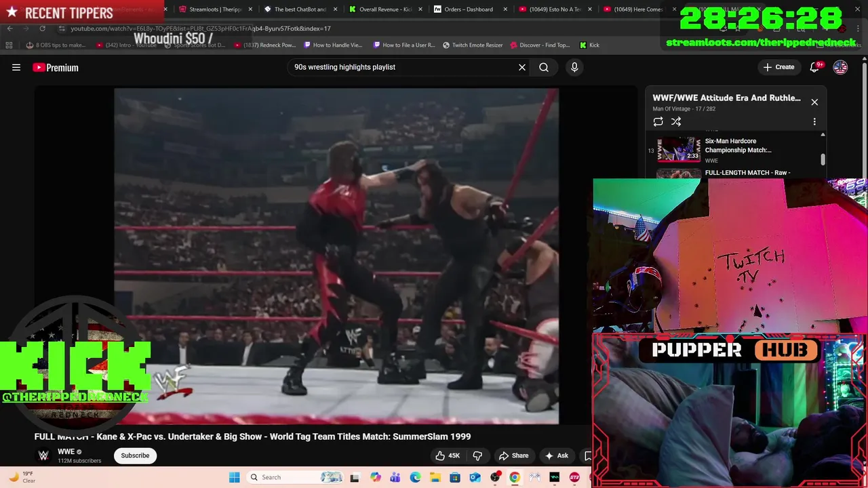Open How to File a User R... bookmark
This screenshot has height=488, width=868.
click(404, 45)
